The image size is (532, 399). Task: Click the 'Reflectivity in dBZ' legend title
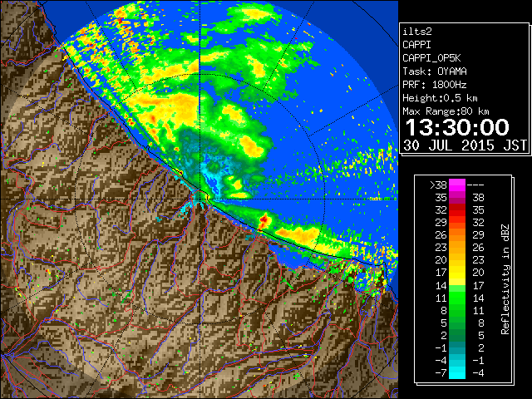click(x=505, y=279)
